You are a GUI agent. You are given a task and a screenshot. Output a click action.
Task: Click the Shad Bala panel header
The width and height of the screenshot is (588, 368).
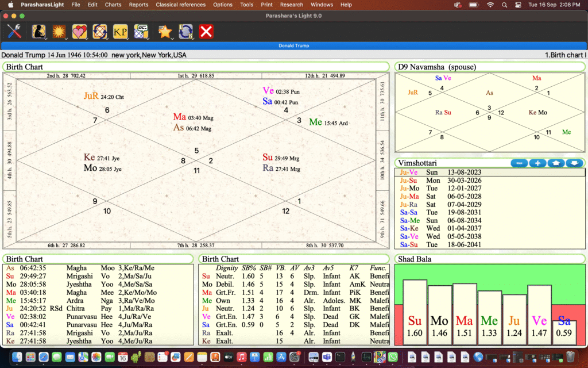point(489,259)
